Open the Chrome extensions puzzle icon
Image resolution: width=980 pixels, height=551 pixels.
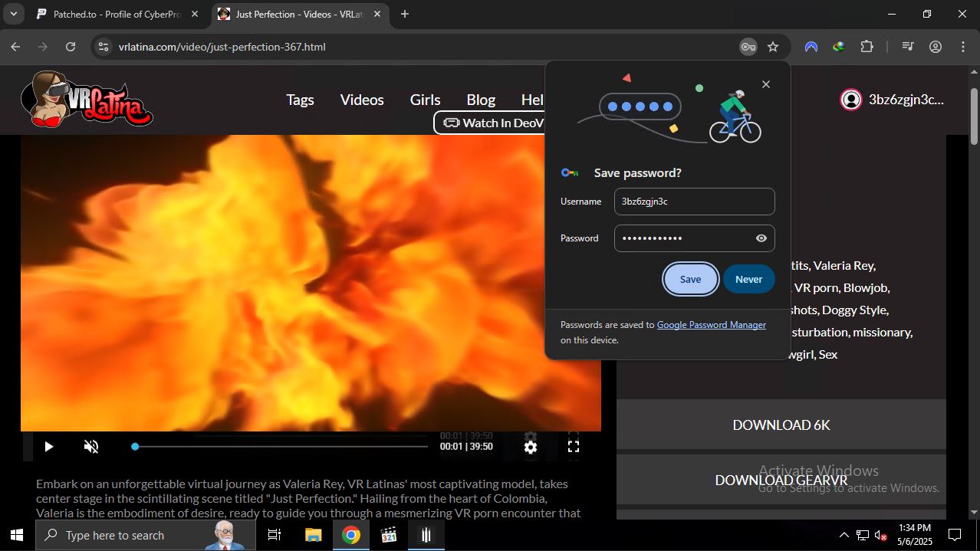click(867, 47)
